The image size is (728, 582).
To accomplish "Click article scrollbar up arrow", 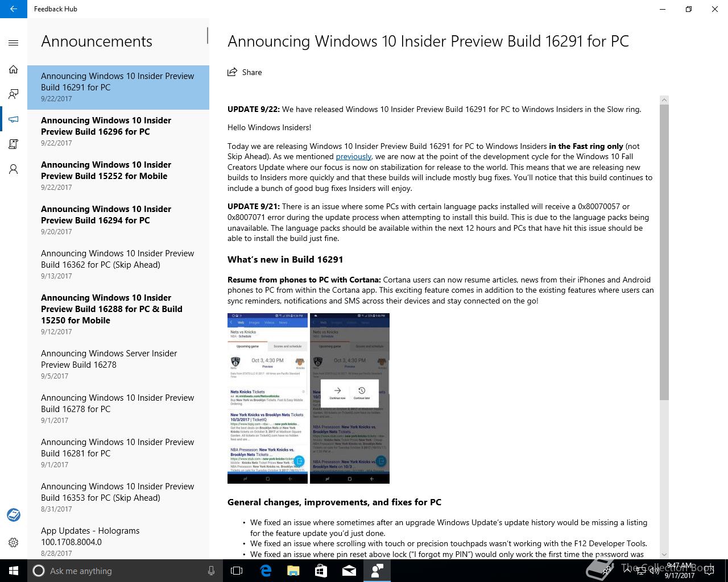I will tap(664, 100).
